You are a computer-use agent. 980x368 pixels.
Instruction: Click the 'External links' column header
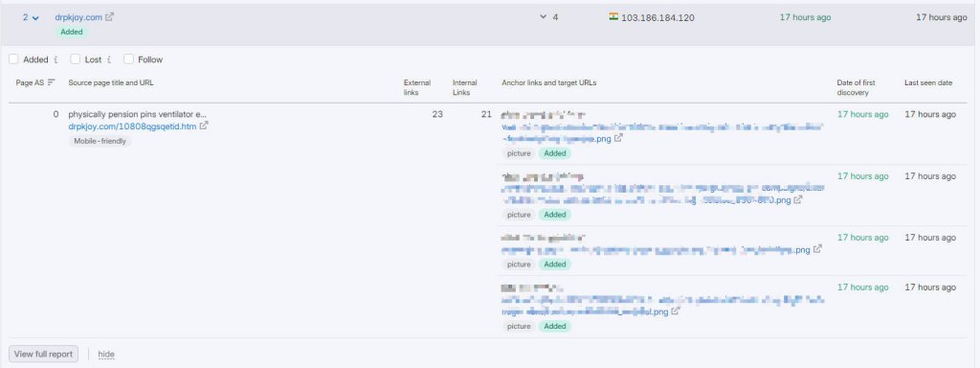point(417,87)
